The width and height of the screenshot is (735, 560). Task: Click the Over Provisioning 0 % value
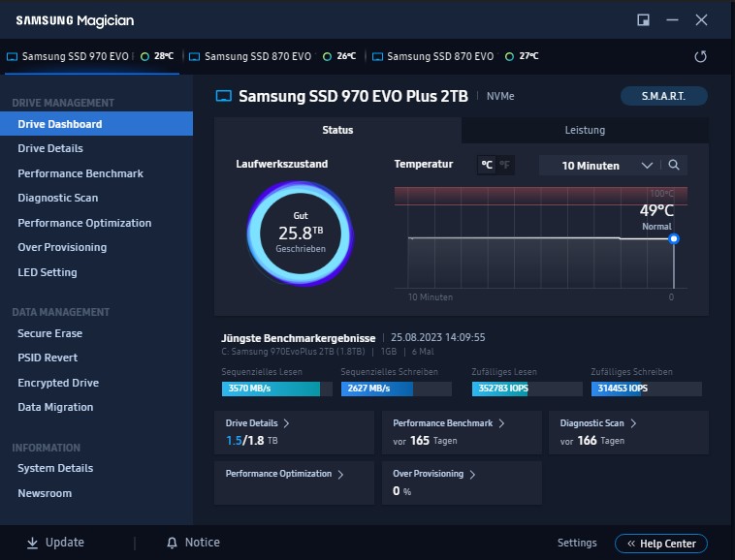coord(401,491)
